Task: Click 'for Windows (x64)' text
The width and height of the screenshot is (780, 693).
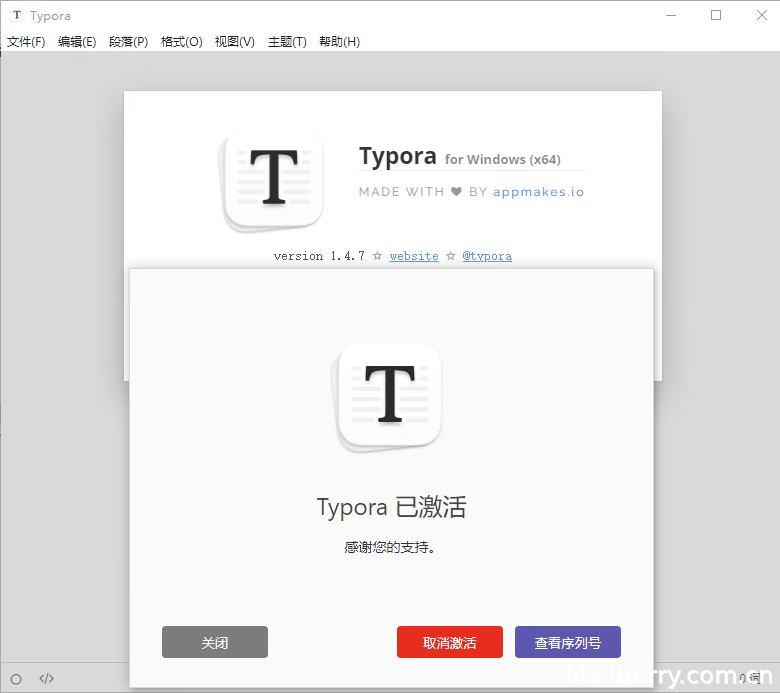Action: pos(502,160)
